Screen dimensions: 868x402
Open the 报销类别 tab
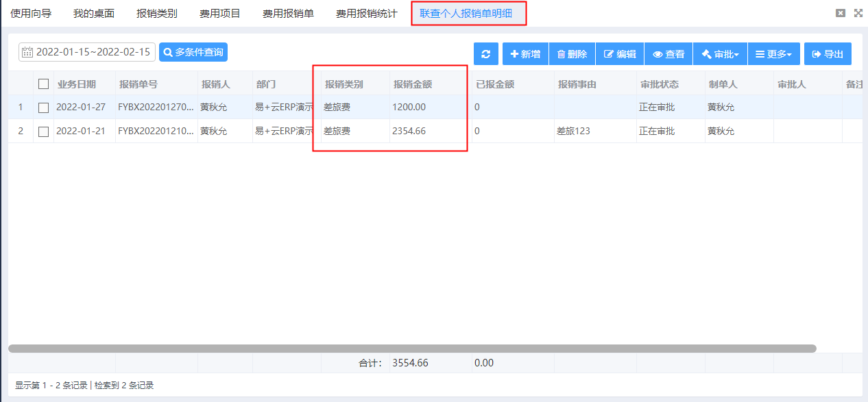[x=157, y=13]
